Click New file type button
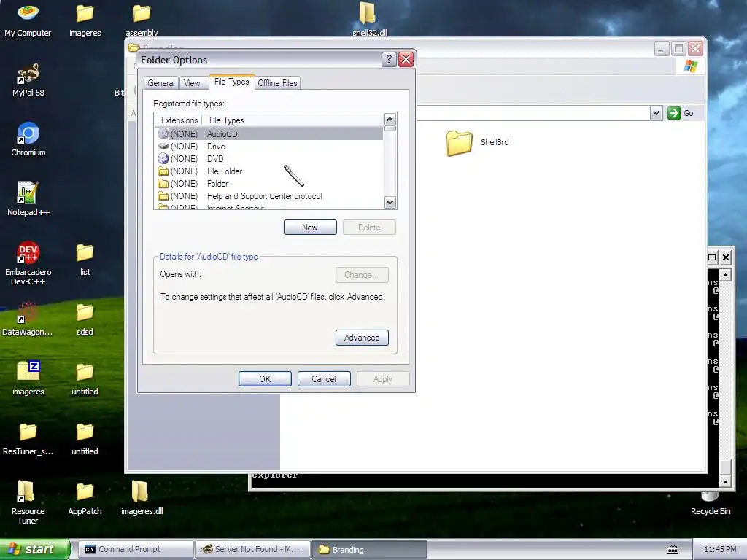Screen dimensions: 747x560 coord(310,227)
